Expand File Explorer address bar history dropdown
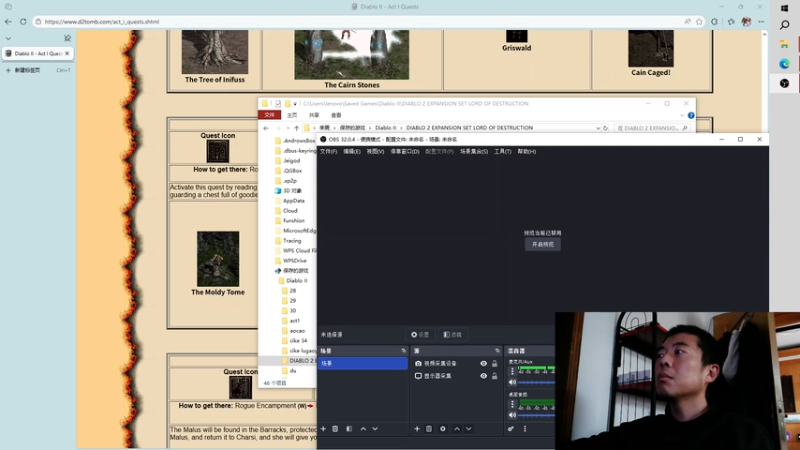Image resolution: width=800 pixels, height=450 pixels. point(598,128)
